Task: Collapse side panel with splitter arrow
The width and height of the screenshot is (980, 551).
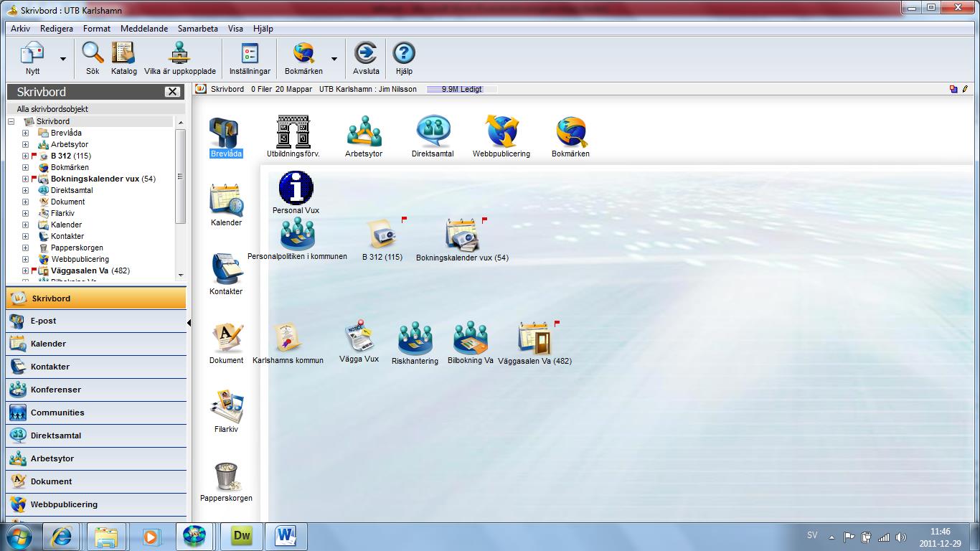Action: coord(189,323)
